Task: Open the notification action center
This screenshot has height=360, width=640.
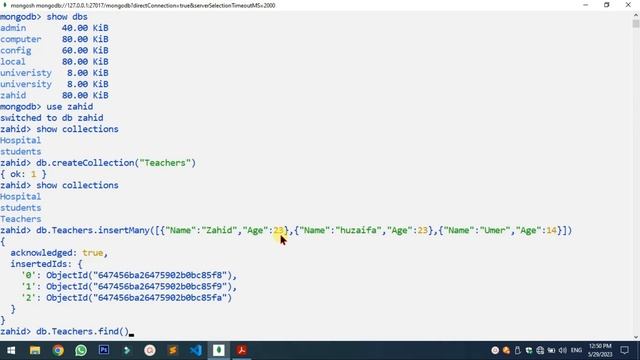Action: [624, 350]
